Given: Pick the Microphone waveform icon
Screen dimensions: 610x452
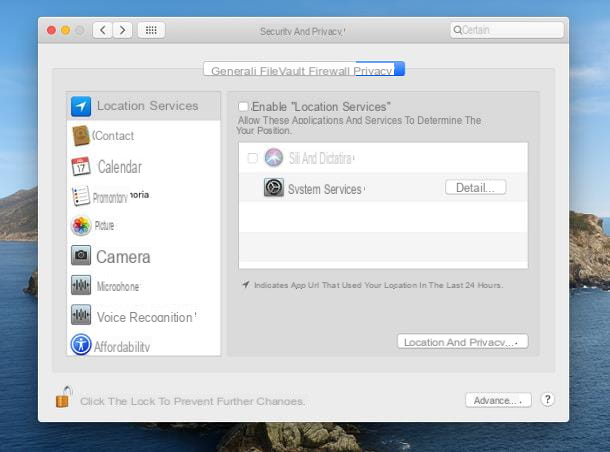Looking at the screenshot, I should pos(81,285).
